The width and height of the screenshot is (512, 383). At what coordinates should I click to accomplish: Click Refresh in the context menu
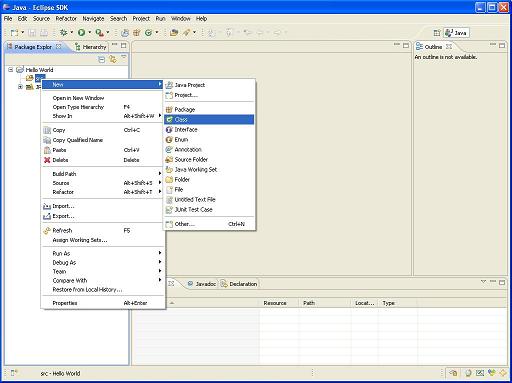point(103,230)
